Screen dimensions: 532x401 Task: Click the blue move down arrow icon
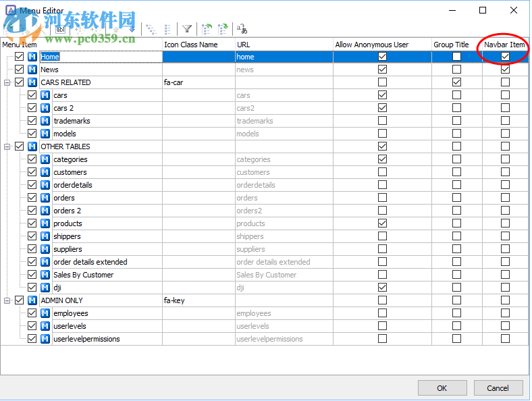[132, 29]
